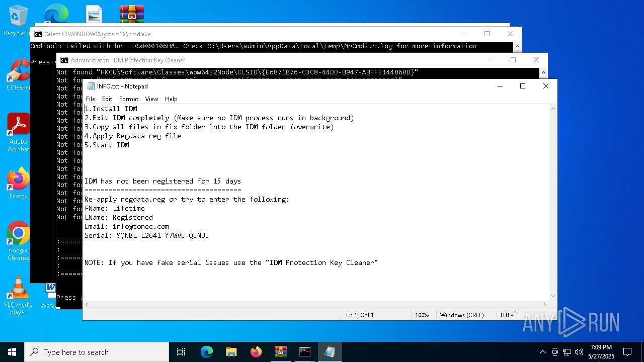Switch to Command Prompt on the taskbar
This screenshot has height=362, width=644.
point(305,352)
